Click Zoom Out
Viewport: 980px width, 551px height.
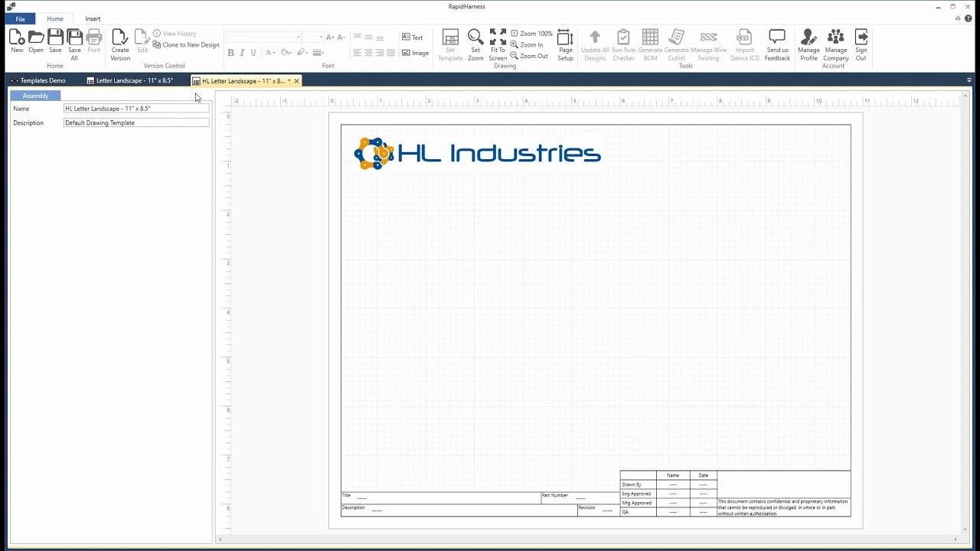[x=529, y=56]
